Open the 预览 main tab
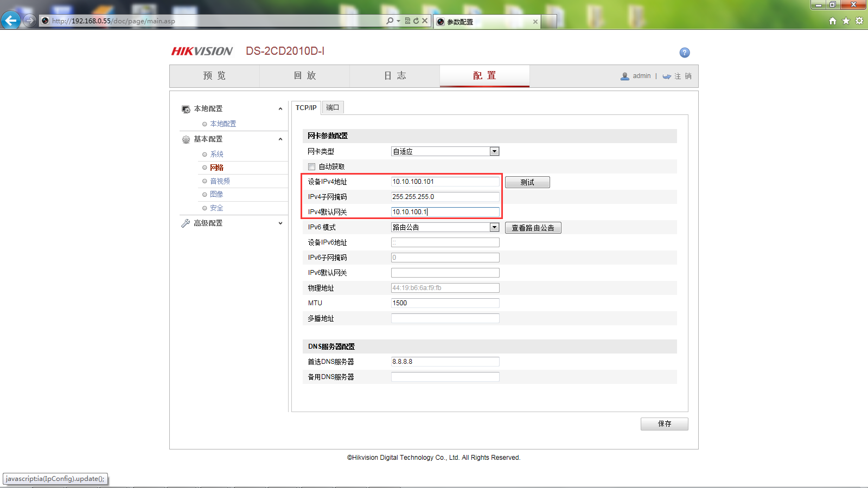 pos(214,76)
